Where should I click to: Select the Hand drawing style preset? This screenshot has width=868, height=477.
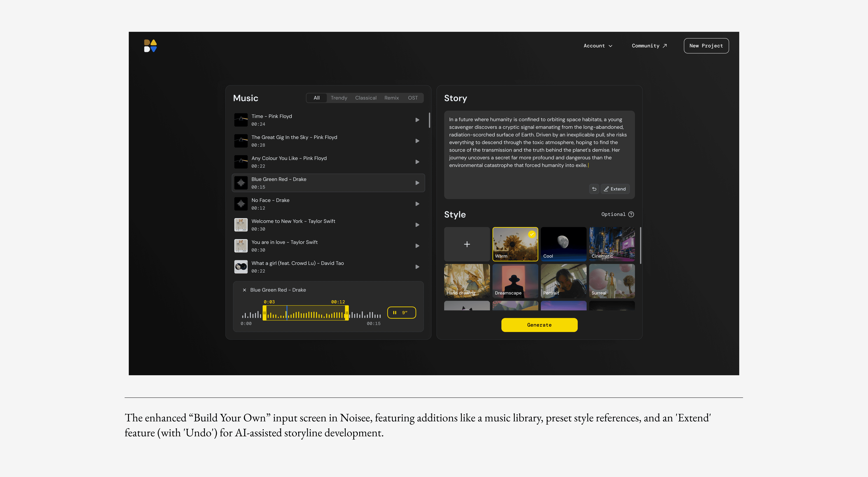click(x=467, y=281)
